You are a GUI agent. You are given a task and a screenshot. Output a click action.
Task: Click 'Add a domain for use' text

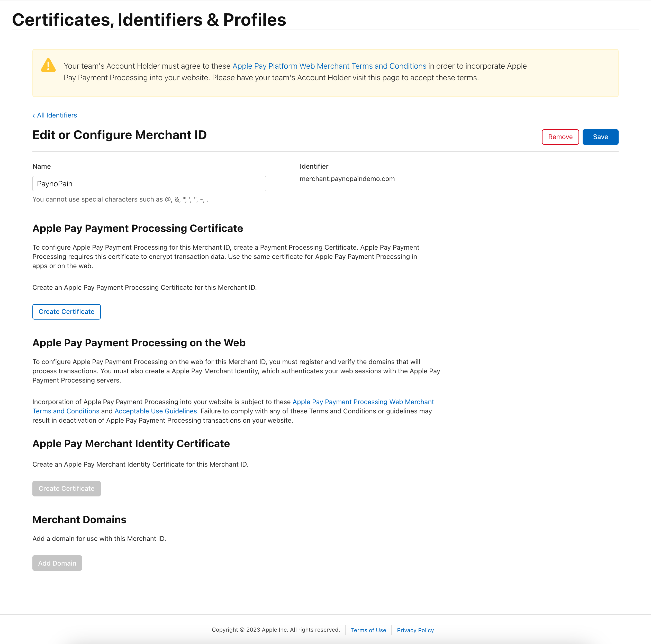click(99, 539)
